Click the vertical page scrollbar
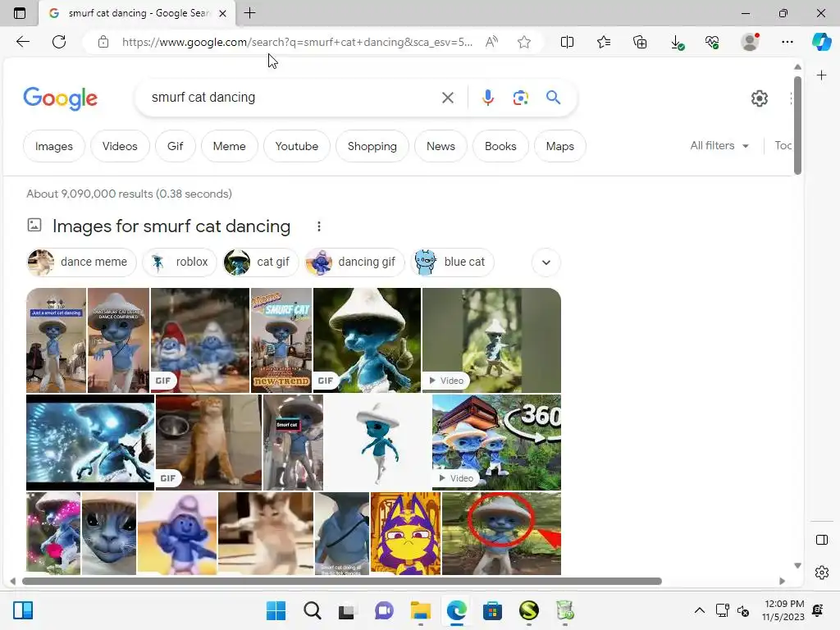Image resolution: width=840 pixels, height=630 pixels. pos(797,126)
